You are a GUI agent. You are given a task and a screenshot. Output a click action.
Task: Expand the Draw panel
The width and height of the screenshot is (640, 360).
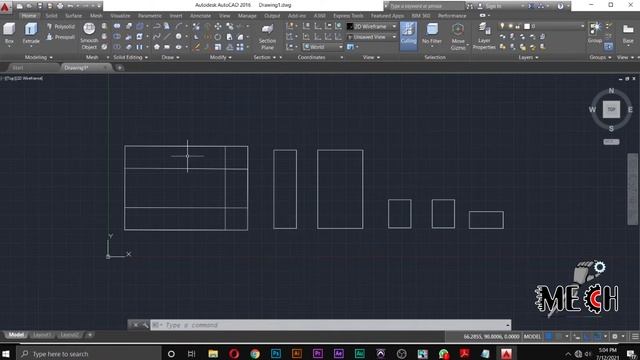pyautogui.click(x=170, y=58)
